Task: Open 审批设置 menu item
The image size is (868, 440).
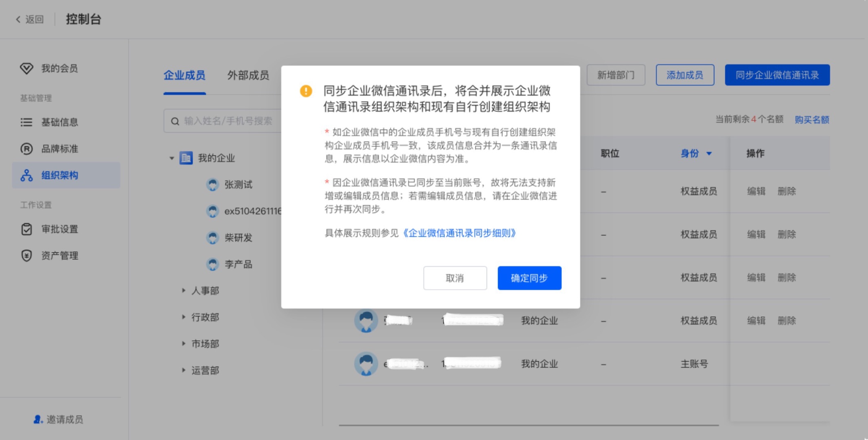Action: coord(60,229)
